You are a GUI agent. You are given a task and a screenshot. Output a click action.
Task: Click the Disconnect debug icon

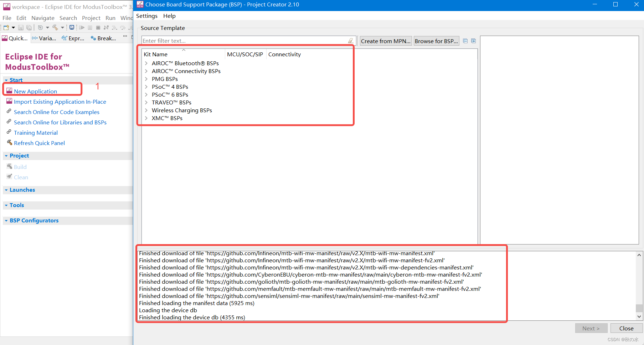pos(106,27)
